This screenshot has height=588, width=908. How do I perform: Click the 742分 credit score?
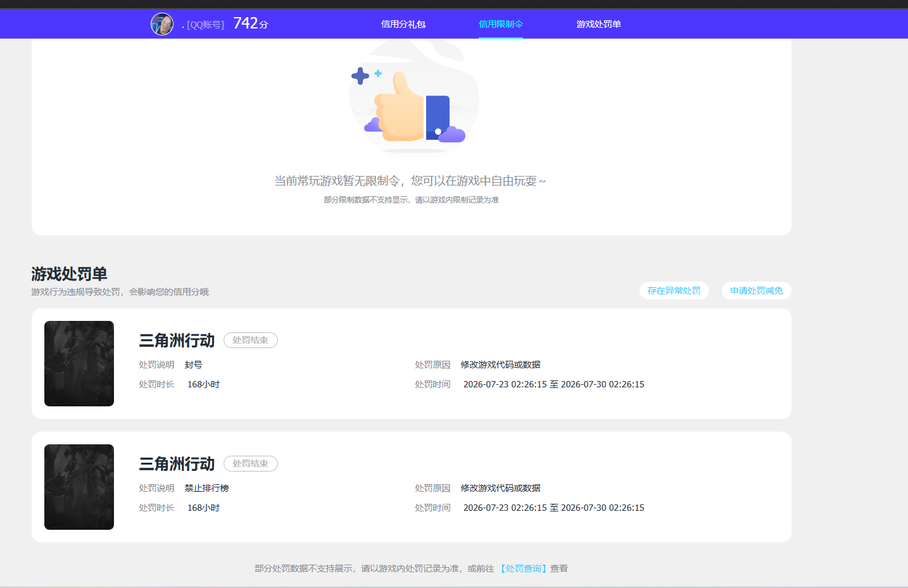pos(251,23)
